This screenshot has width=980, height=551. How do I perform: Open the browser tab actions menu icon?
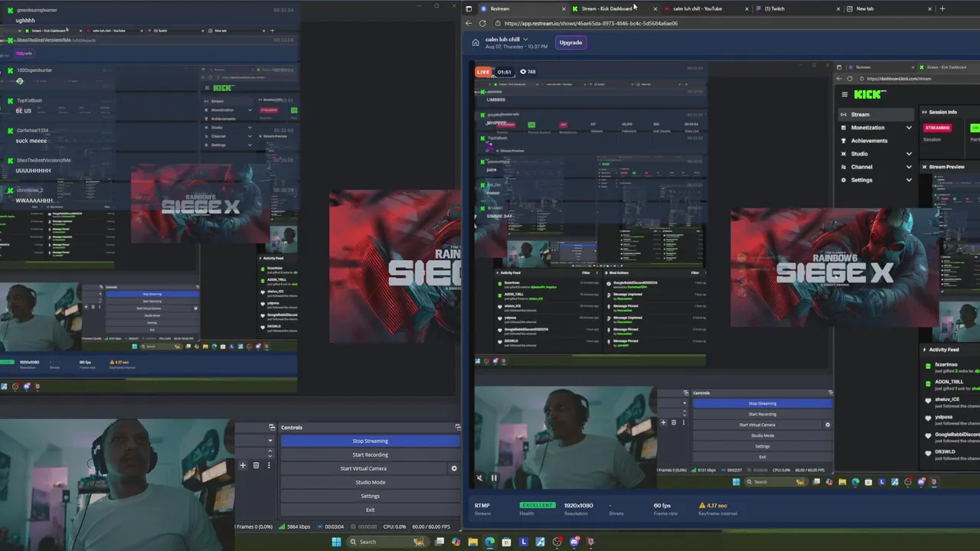click(x=469, y=8)
